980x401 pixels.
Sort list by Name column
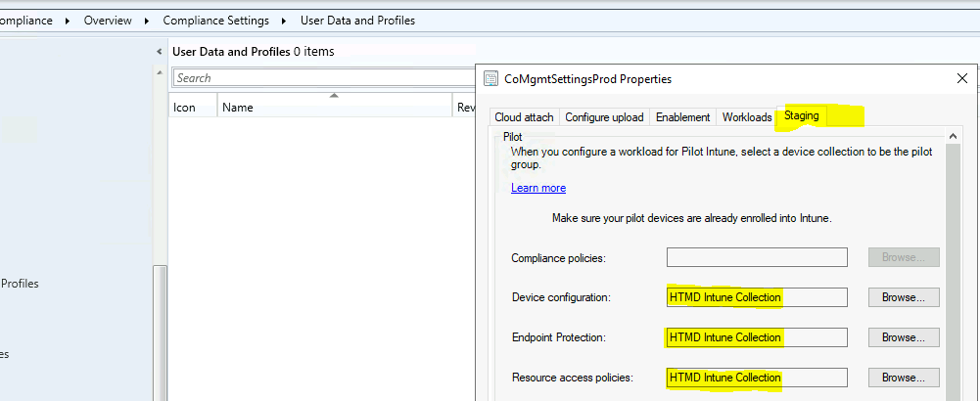tap(335, 107)
